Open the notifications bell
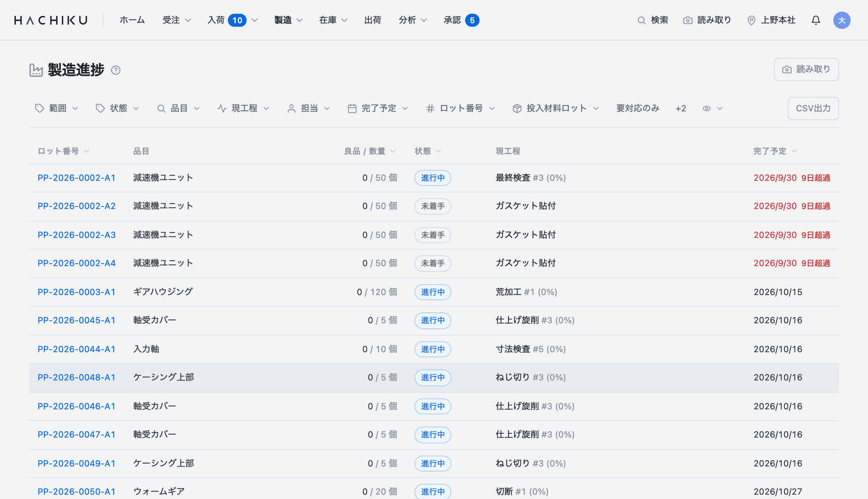 (x=816, y=20)
